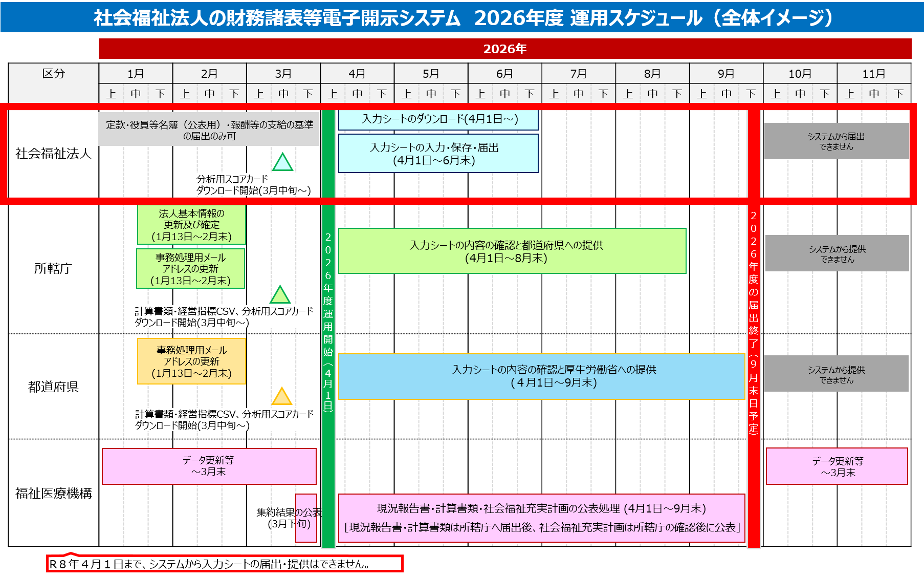The width and height of the screenshot is (924, 577).
Task: Click the green triangle in the 社会福祉法人 row
Action: [x=282, y=163]
